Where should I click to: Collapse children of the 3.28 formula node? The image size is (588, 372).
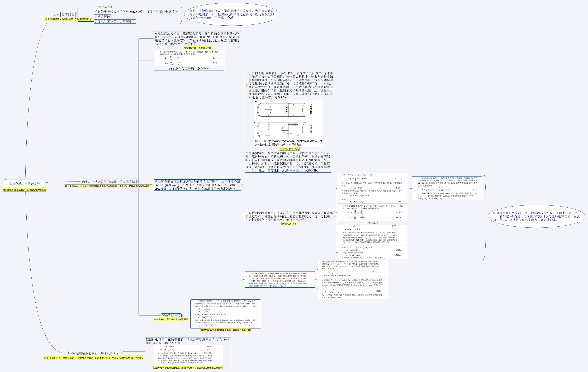pyautogui.click(x=410, y=188)
